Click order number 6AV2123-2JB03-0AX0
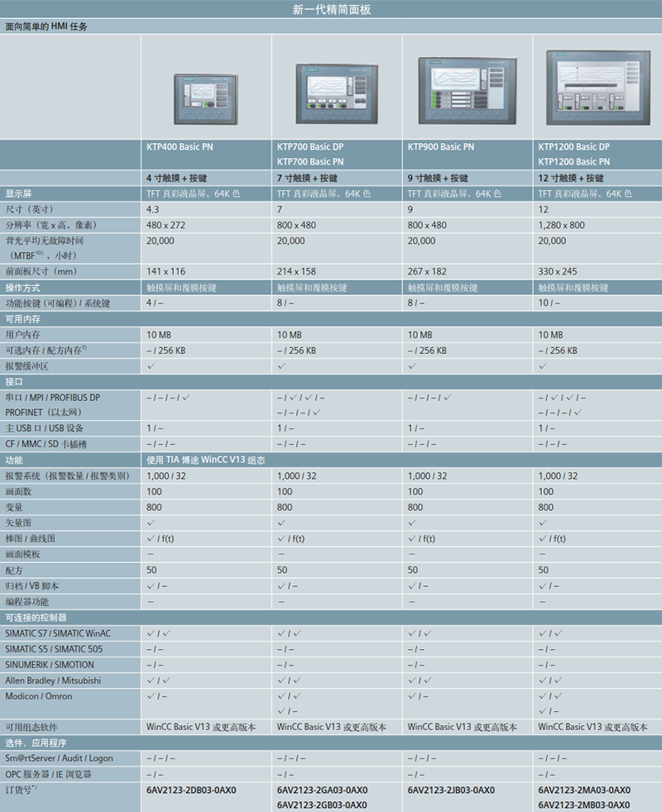 tap(451, 790)
